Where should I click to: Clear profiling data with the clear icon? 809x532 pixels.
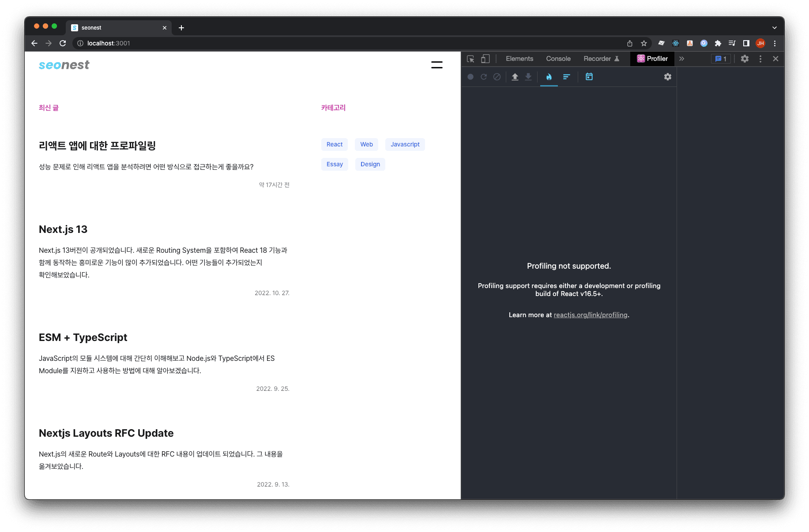point(497,77)
